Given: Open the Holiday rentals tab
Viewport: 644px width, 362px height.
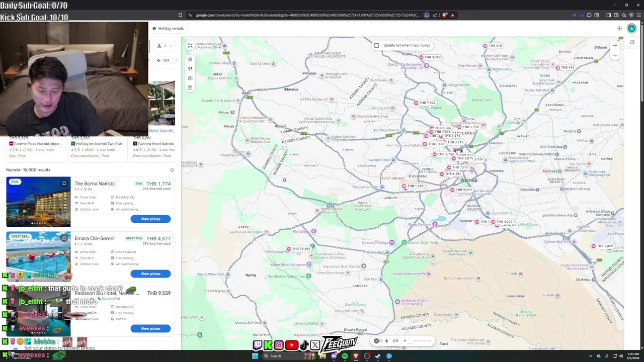Looking at the screenshot, I should pyautogui.click(x=168, y=28).
